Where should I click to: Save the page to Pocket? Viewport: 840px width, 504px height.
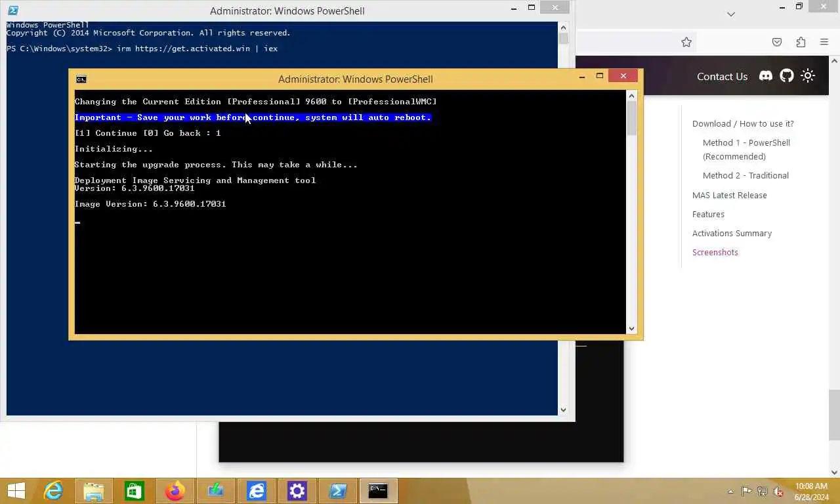tap(777, 42)
